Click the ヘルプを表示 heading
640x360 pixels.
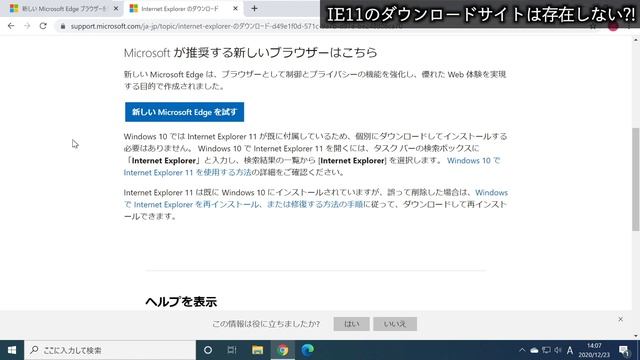(x=181, y=302)
